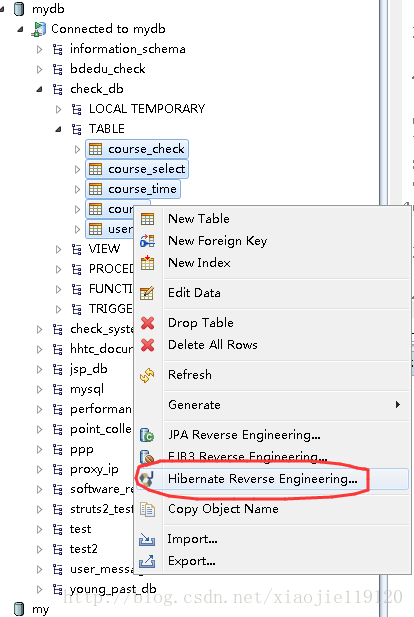Select the course_time table row
Screen dimensions: 414x617
133,189
